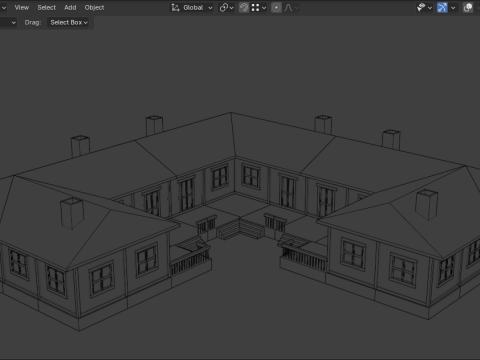This screenshot has width=480, height=360.
Task: Open the pivot point dropdown
Action: pos(227,7)
